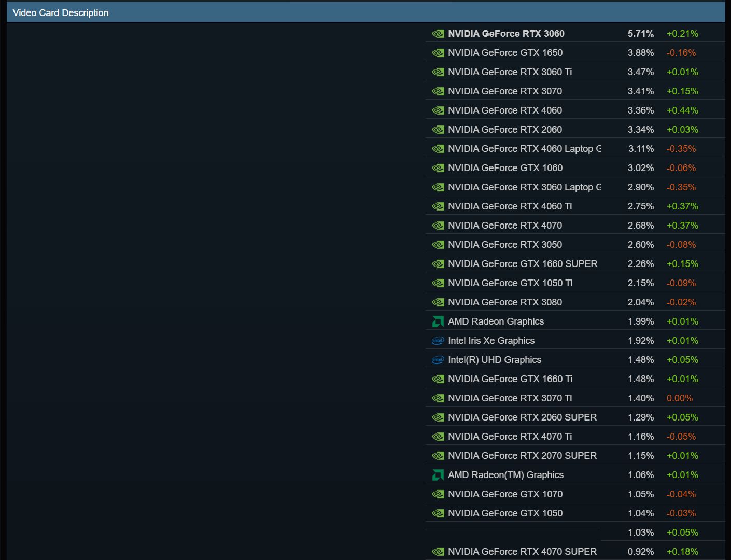Click the NVIDIA logo beside GeForce RTX 3080

pos(438,302)
